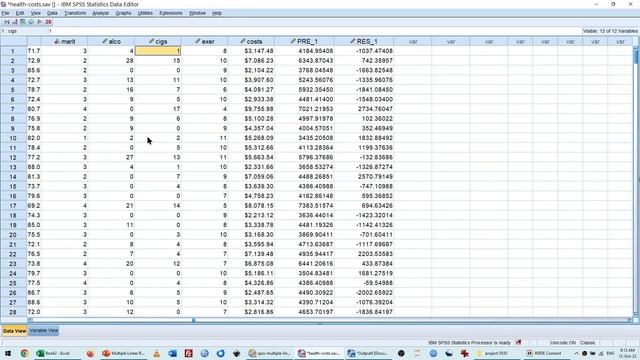Viewport: 640px width, 360px height.
Task: Select row header 17
Action: tap(13, 206)
